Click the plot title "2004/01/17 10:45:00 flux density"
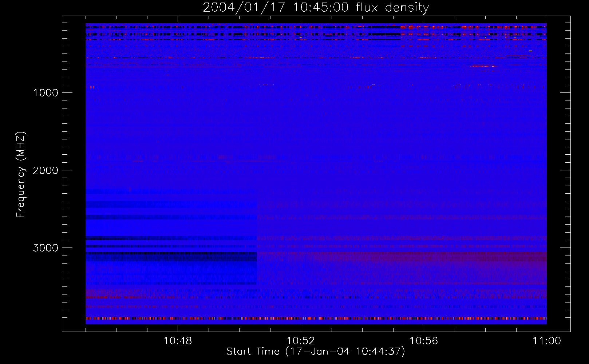The width and height of the screenshot is (589, 364). coord(316,7)
